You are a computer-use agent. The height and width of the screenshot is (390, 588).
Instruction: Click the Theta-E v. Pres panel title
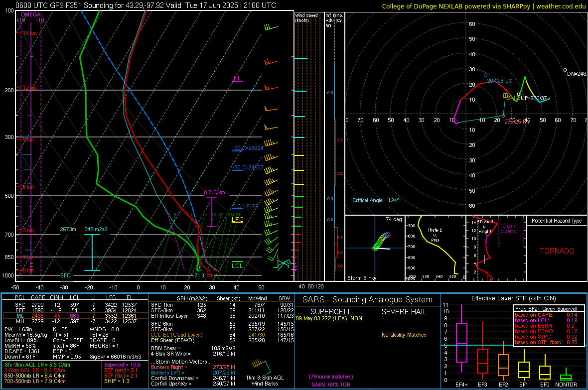coord(435,235)
